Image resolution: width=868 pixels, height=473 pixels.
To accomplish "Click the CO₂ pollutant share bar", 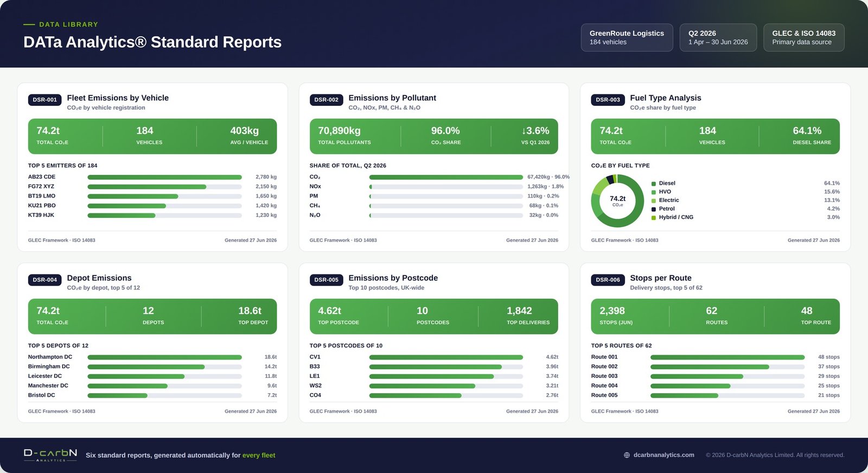I will point(446,177).
